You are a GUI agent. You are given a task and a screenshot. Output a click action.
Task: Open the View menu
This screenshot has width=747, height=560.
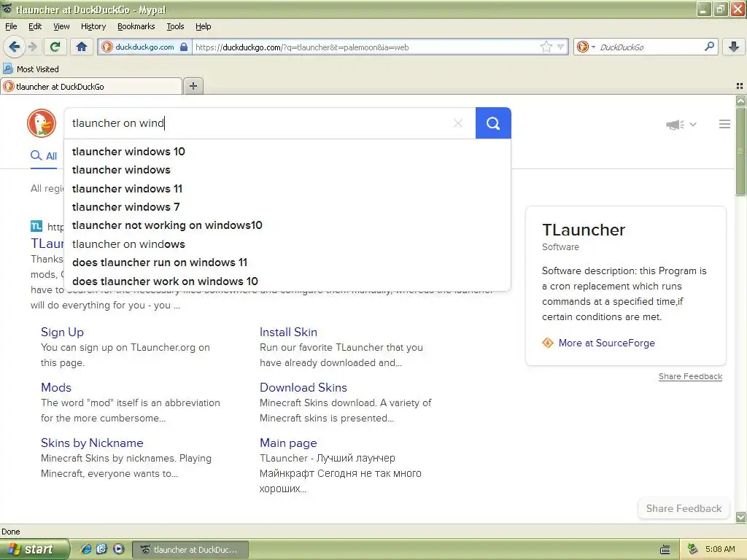pyautogui.click(x=61, y=26)
